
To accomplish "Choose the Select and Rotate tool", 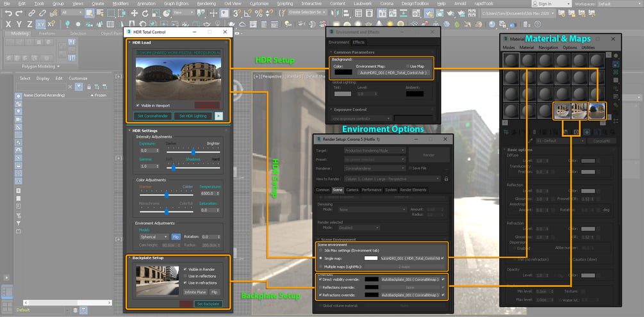I will 145,13.
